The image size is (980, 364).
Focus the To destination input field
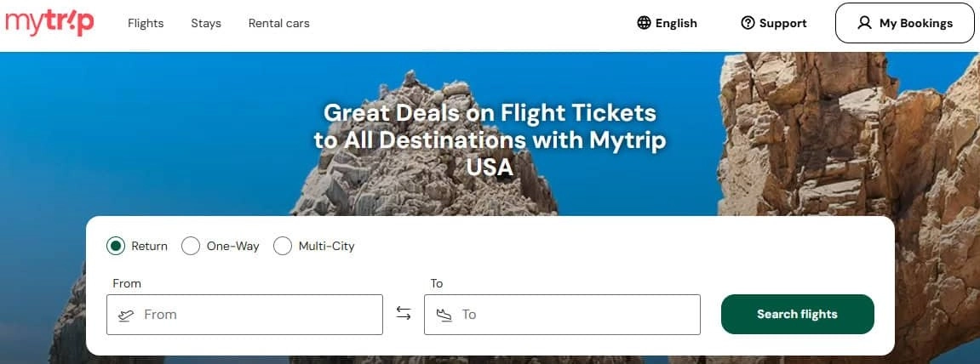point(562,315)
